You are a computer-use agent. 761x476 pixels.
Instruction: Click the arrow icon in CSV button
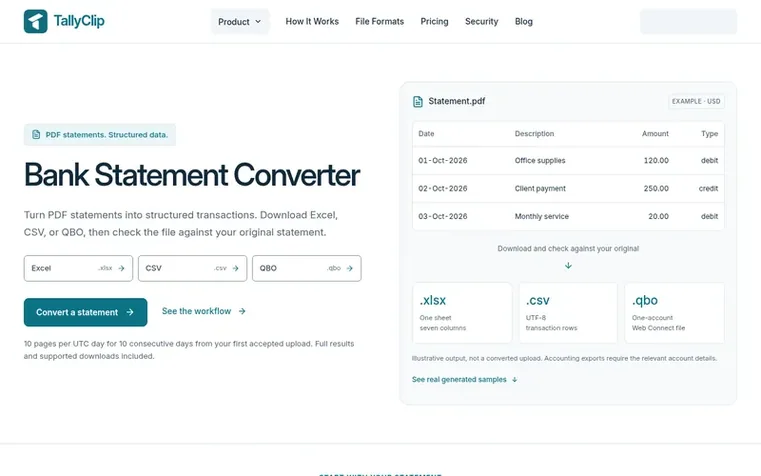pos(235,268)
